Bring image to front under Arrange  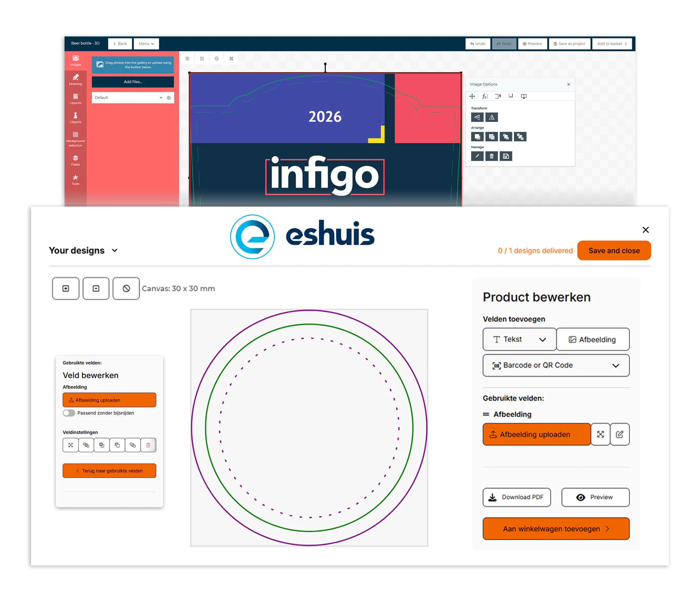click(x=477, y=137)
